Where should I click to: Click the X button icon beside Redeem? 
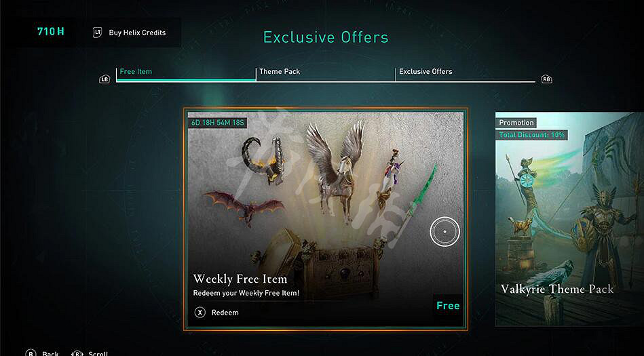click(200, 313)
